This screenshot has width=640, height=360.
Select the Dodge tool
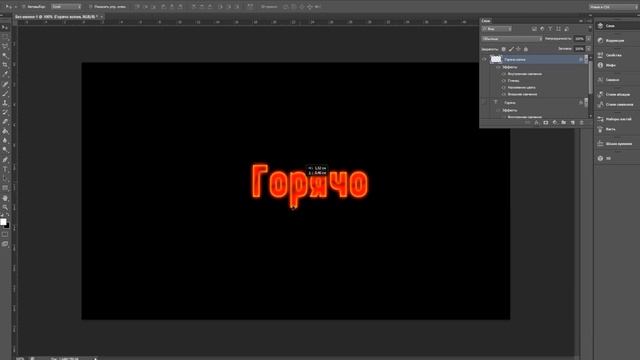(5, 150)
